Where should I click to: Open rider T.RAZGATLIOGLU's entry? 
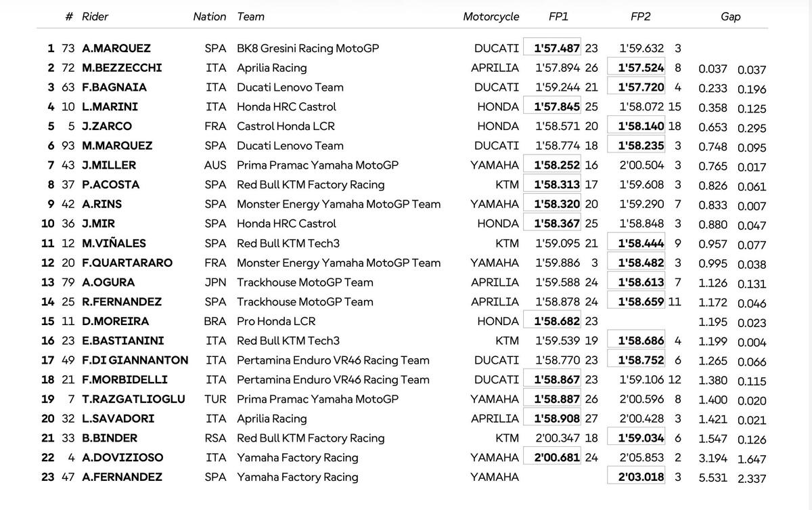[133, 399]
